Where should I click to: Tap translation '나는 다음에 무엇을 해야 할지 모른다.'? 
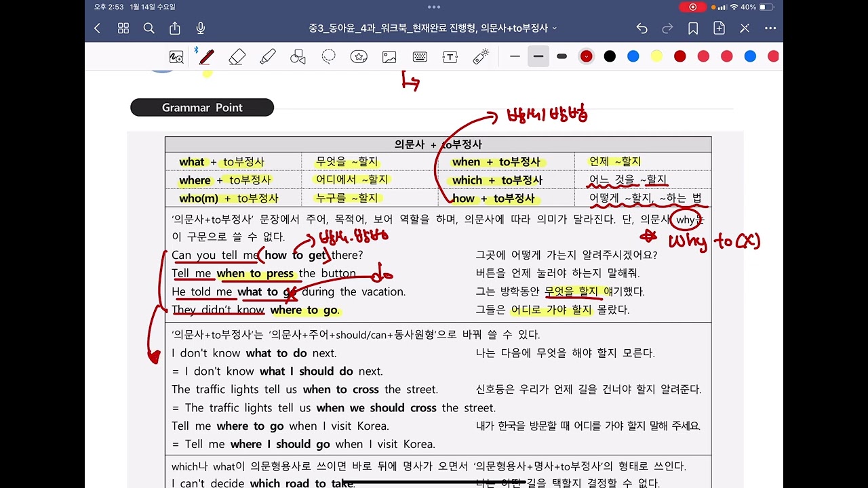(x=566, y=352)
